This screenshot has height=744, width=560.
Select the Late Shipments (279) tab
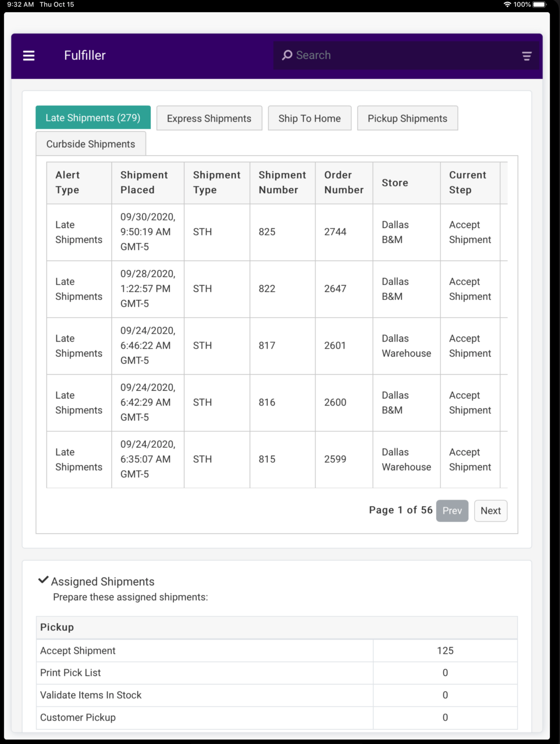(93, 117)
